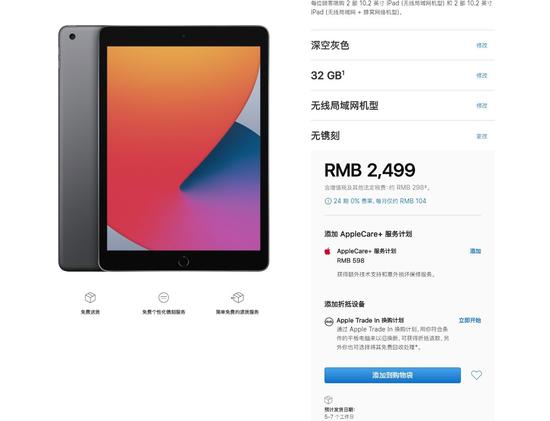This screenshot has height=421, width=550.
Task: Click 立即开始 link for Trade In
Action: [470, 320]
